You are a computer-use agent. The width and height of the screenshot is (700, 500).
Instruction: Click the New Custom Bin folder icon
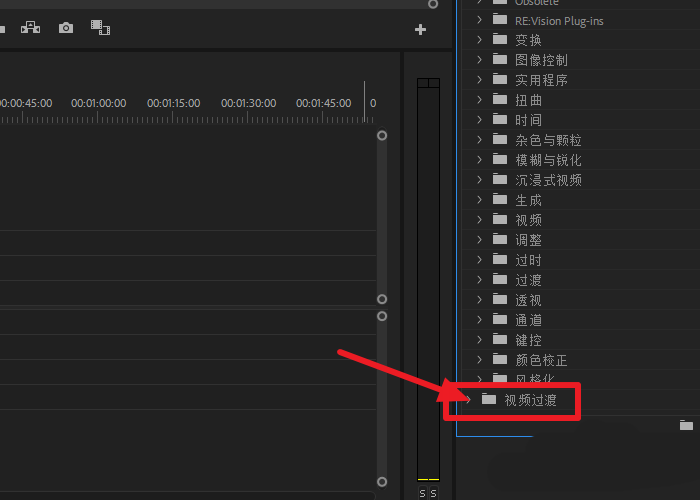coord(686,425)
